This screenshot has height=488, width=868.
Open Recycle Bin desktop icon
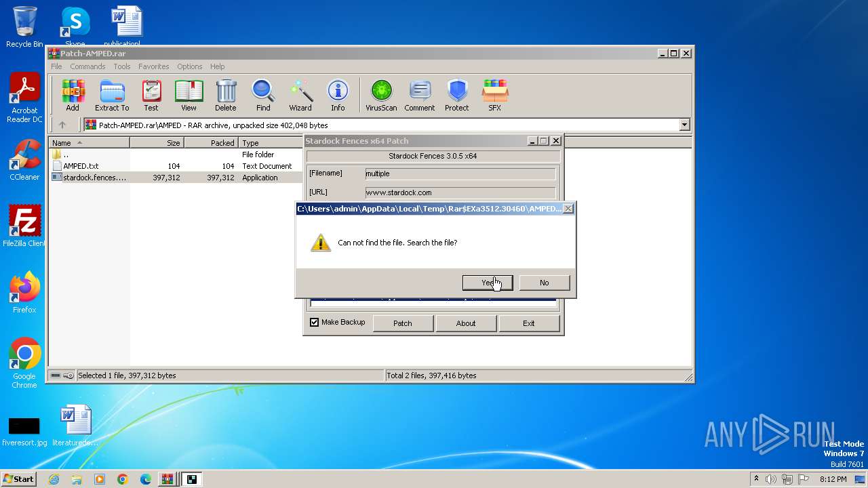point(24,27)
